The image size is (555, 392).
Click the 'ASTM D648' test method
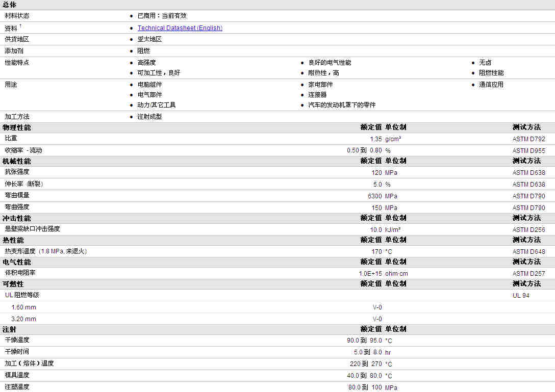(x=529, y=251)
